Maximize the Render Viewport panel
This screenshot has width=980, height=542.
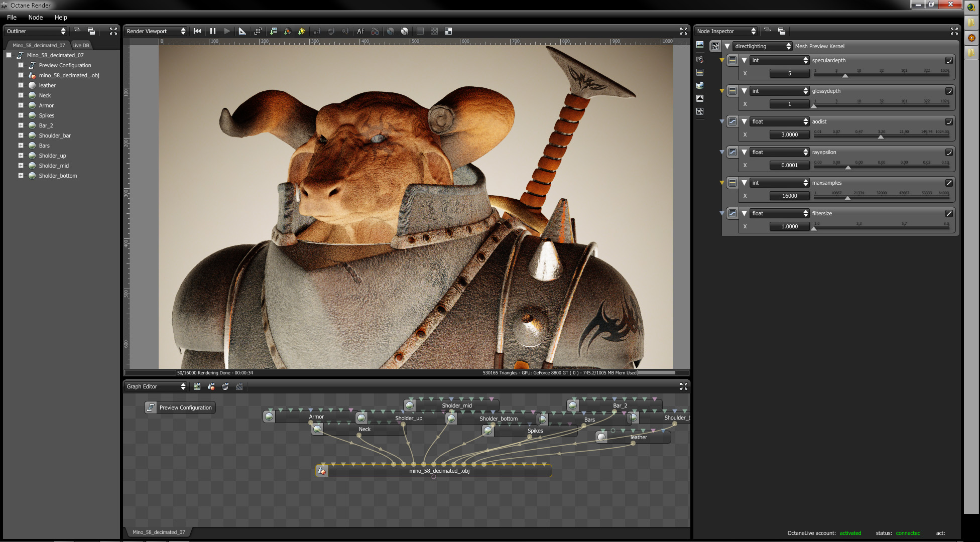coord(683,31)
